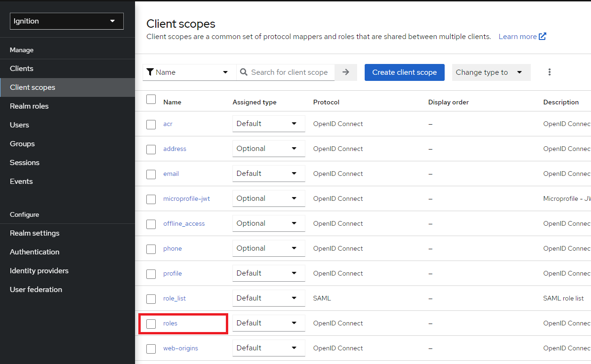
Task: Navigate to the Users section
Action: 19,125
